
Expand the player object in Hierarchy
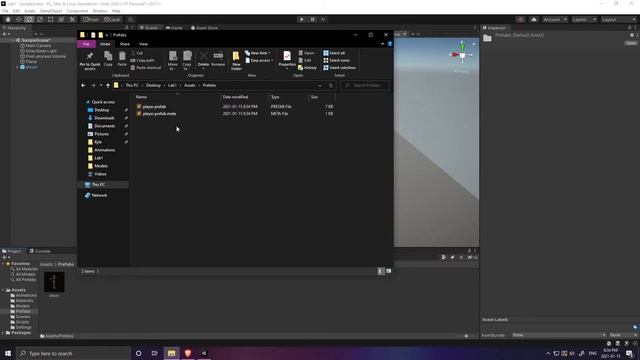click(17, 67)
